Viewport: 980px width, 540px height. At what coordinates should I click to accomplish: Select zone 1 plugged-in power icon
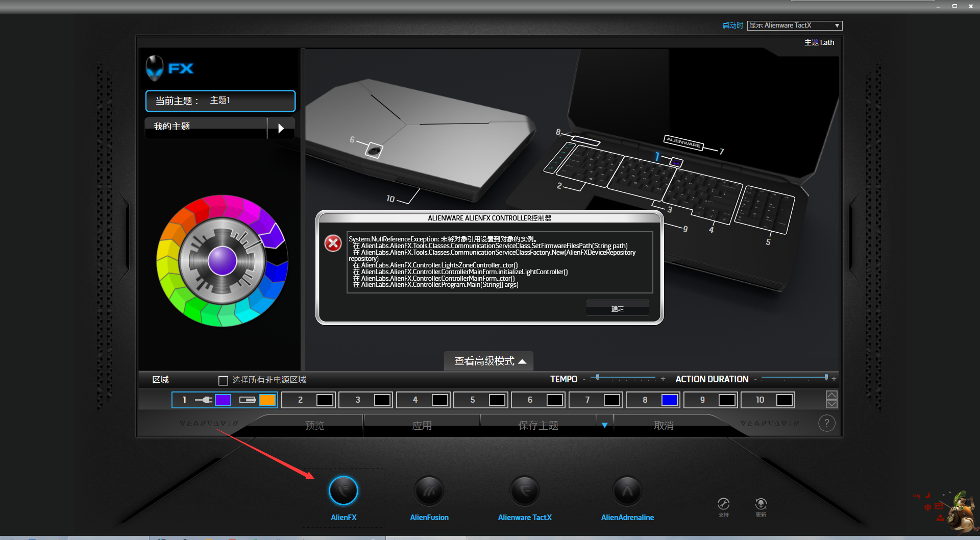tap(204, 400)
